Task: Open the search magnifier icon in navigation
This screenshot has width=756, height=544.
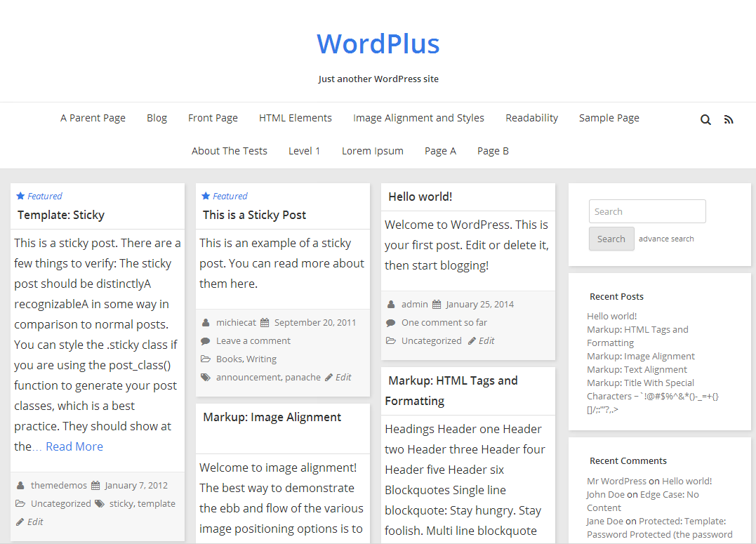Action: tap(705, 119)
